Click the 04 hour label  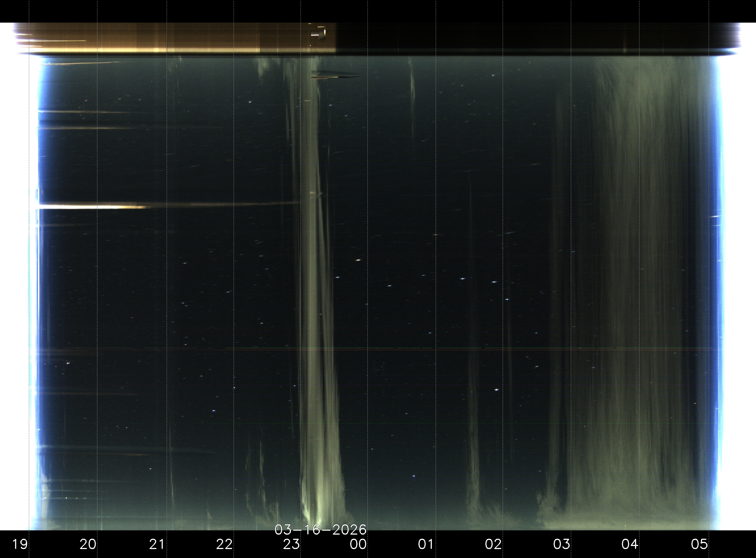(630, 544)
